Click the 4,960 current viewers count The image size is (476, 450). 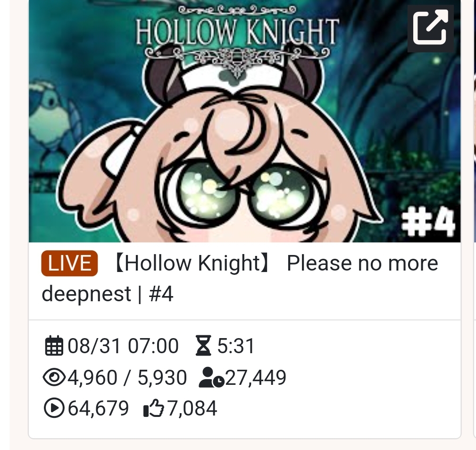pyautogui.click(x=92, y=377)
